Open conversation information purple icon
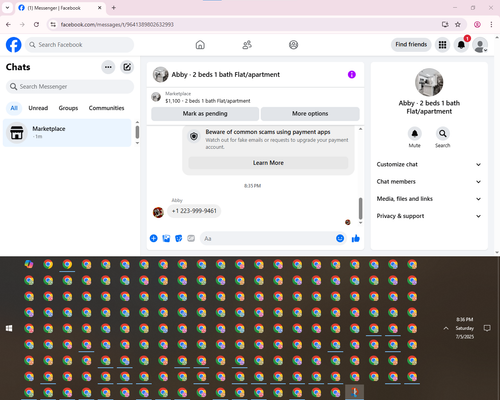The height and width of the screenshot is (400, 500). (352, 74)
